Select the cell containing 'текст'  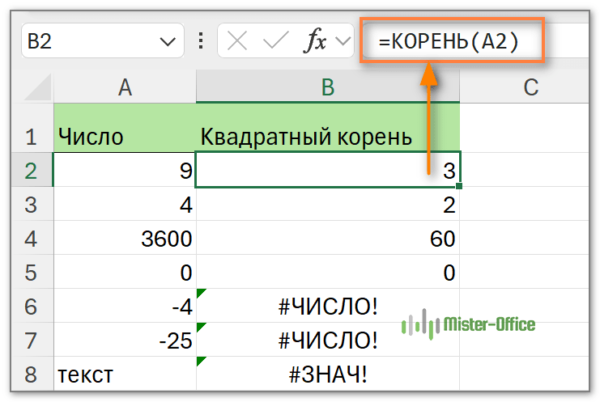pyautogui.click(x=125, y=376)
